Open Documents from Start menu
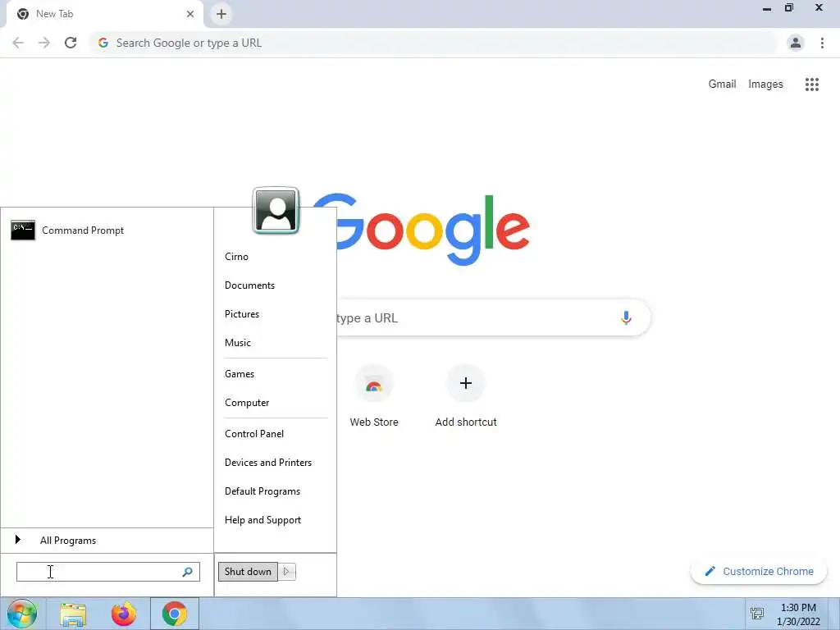Screen dimensions: 840x630 click(249, 285)
